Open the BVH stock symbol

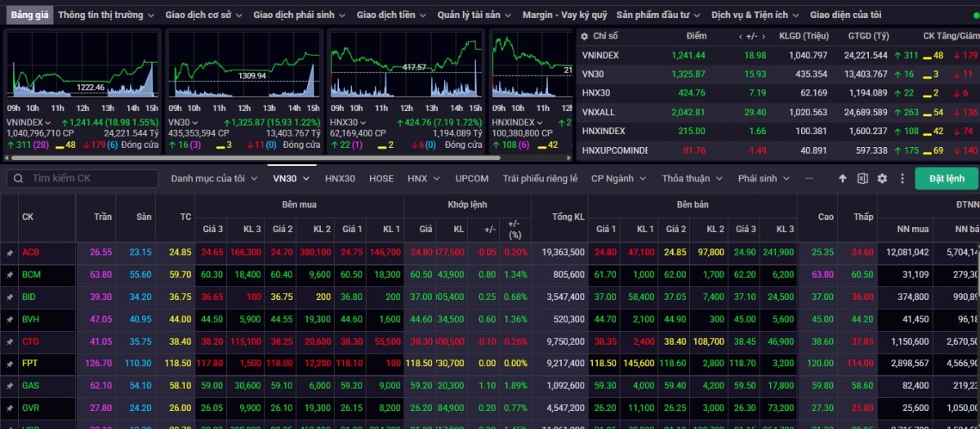coord(30,320)
